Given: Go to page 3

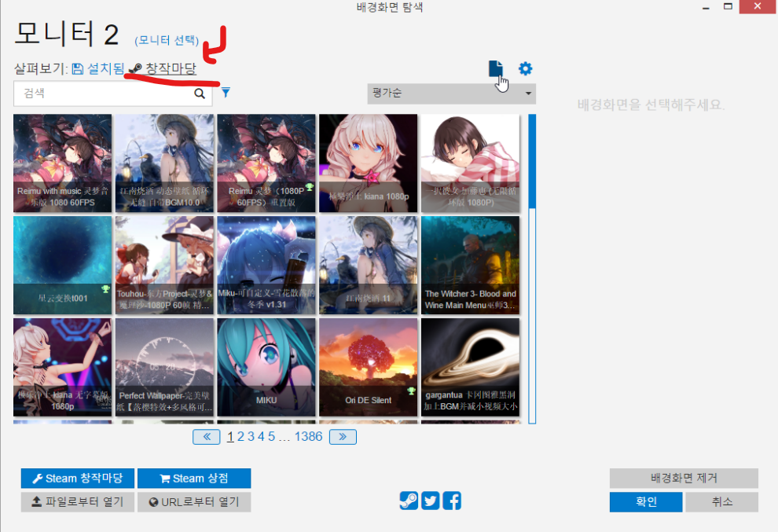Looking at the screenshot, I should [x=251, y=437].
